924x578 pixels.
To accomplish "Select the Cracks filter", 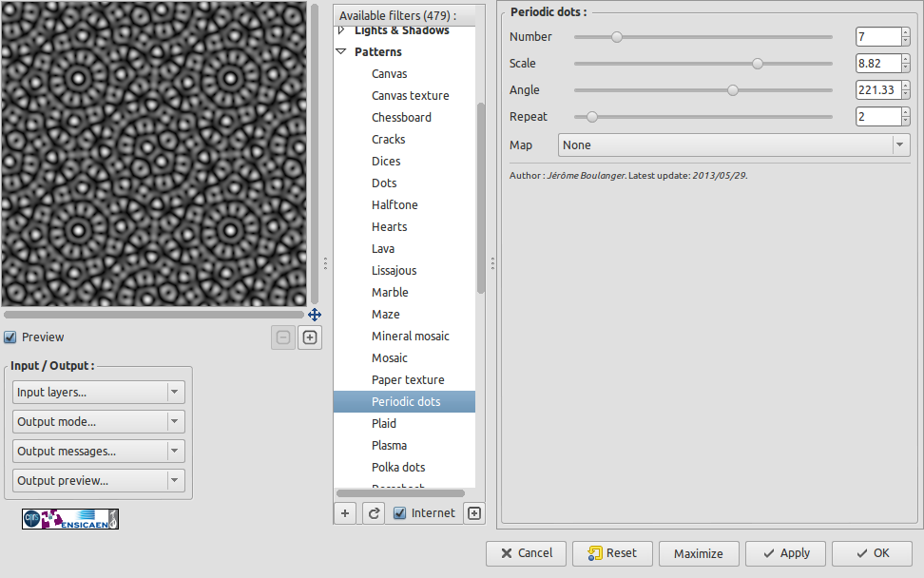I will [389, 139].
